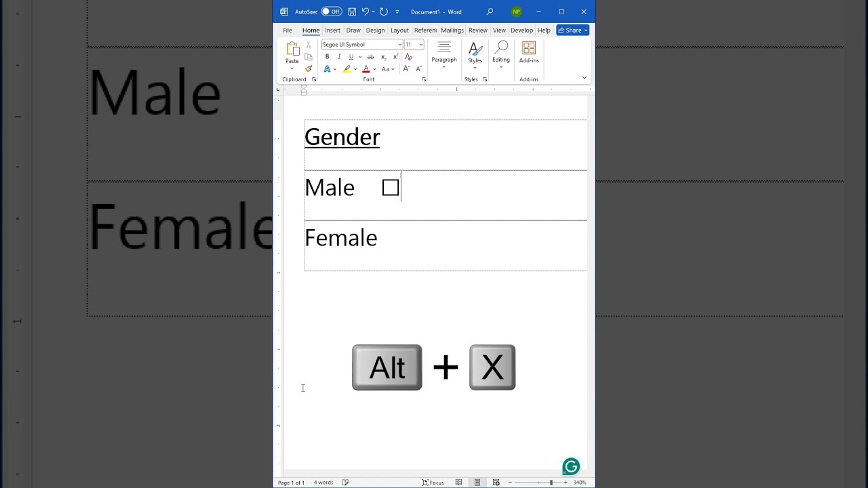Open the Segoe UI Symbol font name dropdown
Viewport: 868px width, 488px height.
click(399, 45)
